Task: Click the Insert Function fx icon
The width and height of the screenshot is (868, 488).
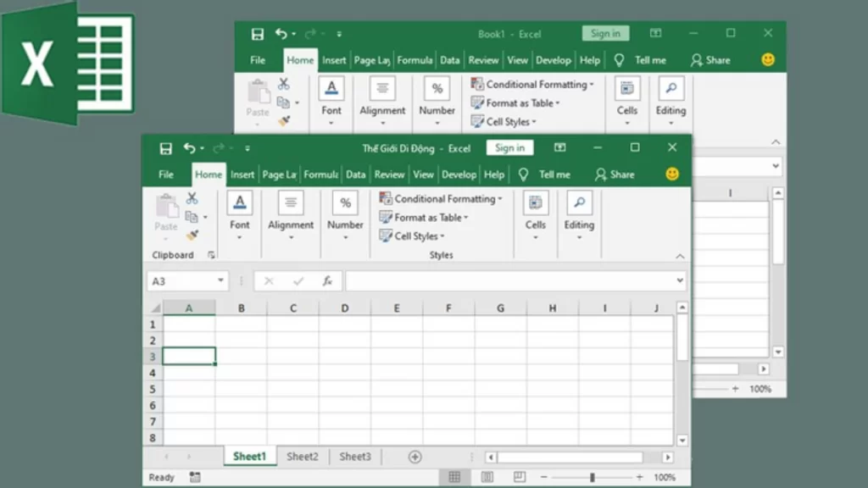Action: (329, 280)
